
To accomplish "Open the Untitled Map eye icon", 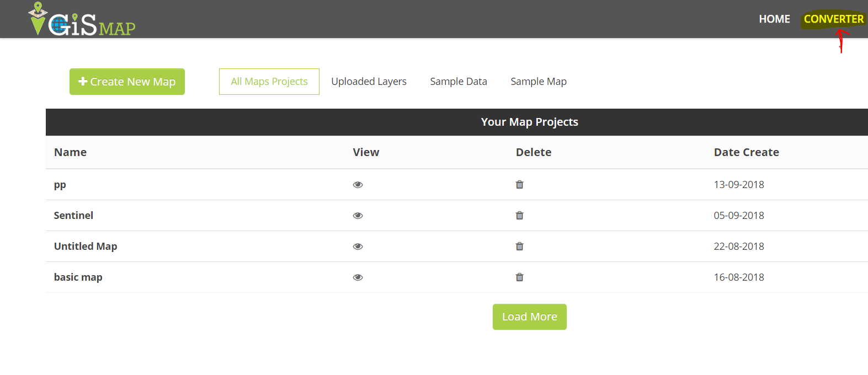I will [358, 247].
